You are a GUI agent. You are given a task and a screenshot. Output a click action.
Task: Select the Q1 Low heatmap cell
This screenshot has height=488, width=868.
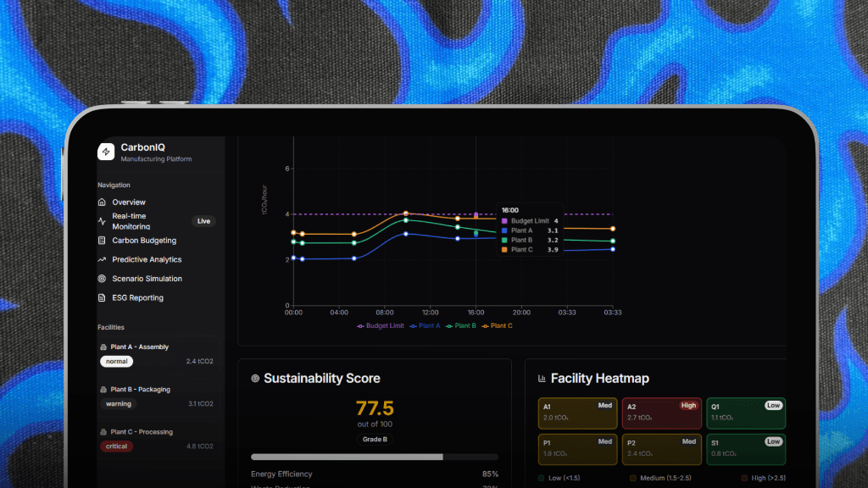(x=745, y=412)
